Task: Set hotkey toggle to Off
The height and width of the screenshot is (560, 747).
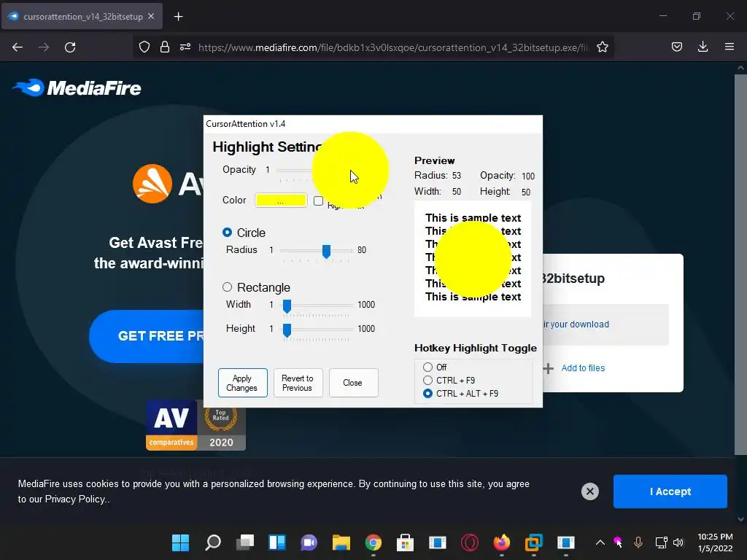Action: (427, 367)
